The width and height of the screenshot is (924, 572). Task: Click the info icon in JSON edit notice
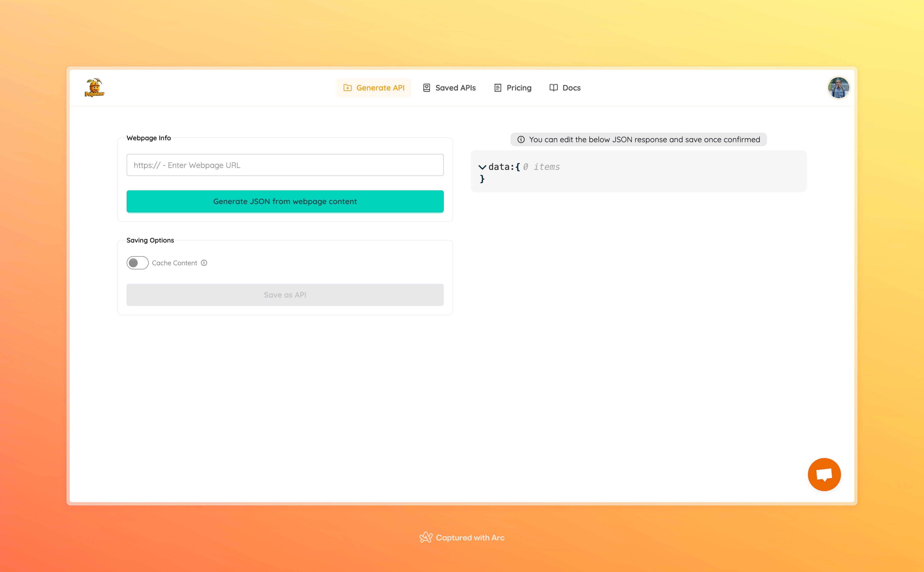click(x=521, y=140)
